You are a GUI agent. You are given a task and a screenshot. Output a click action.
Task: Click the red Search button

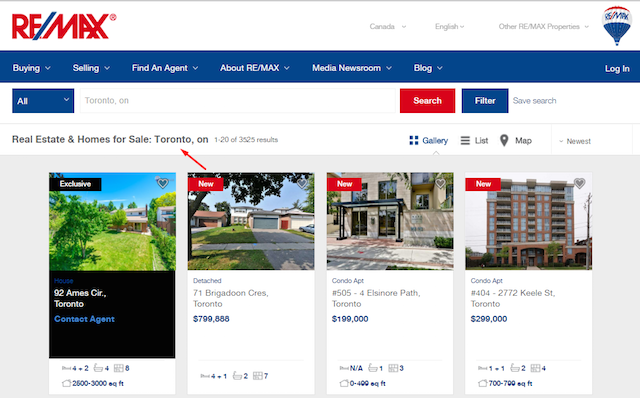[x=427, y=101]
